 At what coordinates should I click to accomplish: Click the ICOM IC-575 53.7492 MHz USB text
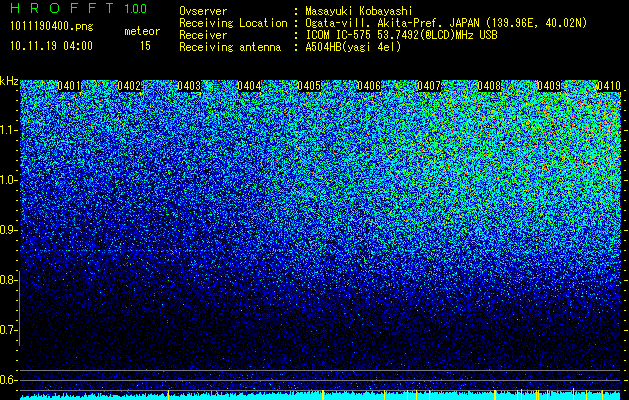point(401,35)
